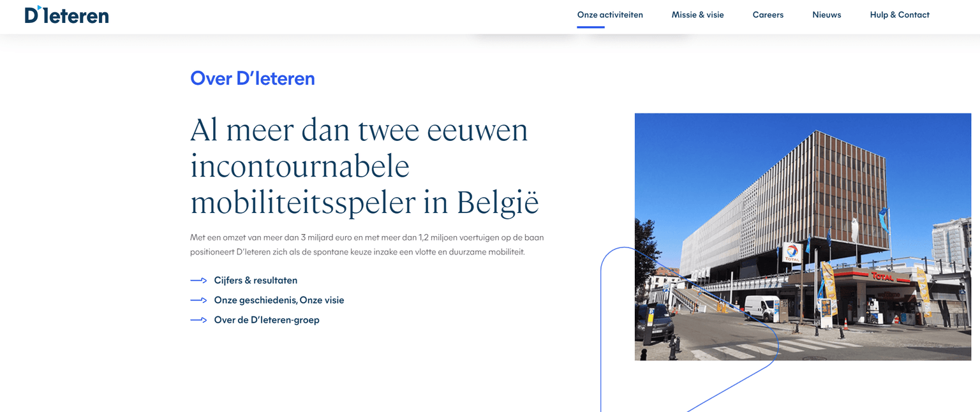Click the Total logo sign in the photo
Viewport: 980px width, 412px height.
(x=792, y=253)
